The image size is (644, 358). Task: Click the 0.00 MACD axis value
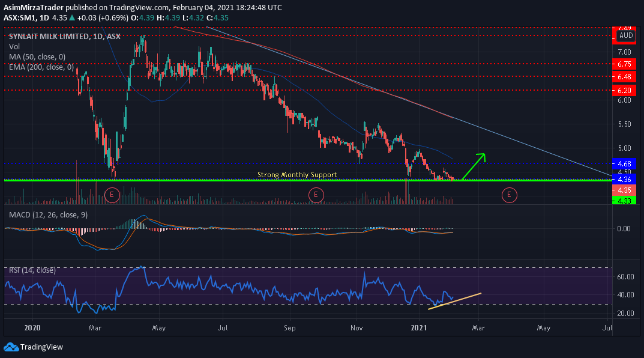pos(624,228)
